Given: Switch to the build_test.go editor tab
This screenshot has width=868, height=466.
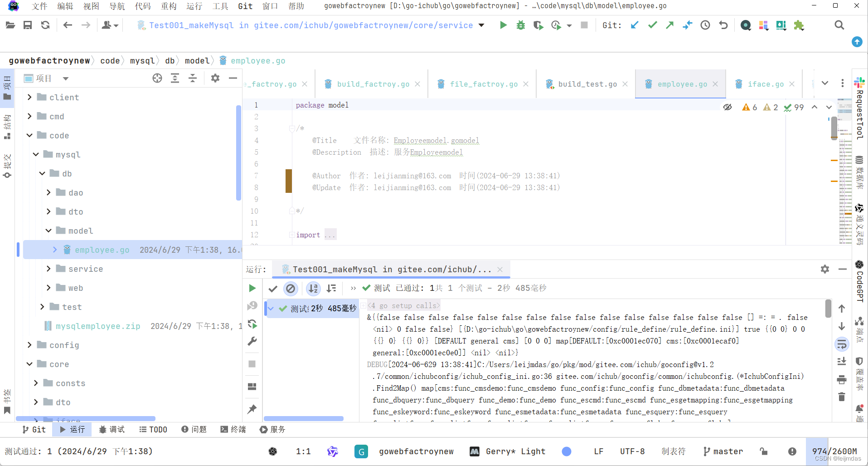Looking at the screenshot, I should pyautogui.click(x=587, y=84).
